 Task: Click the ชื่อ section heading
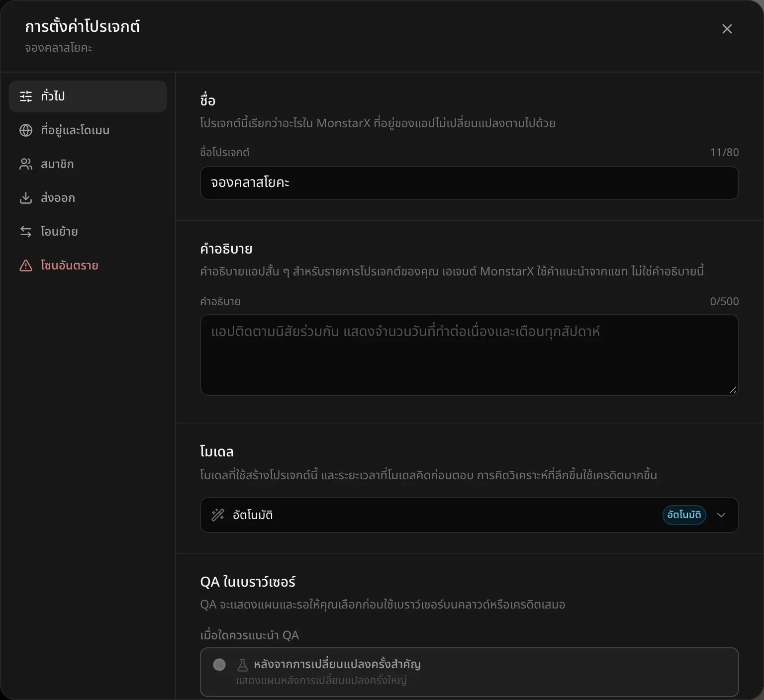pos(207,100)
